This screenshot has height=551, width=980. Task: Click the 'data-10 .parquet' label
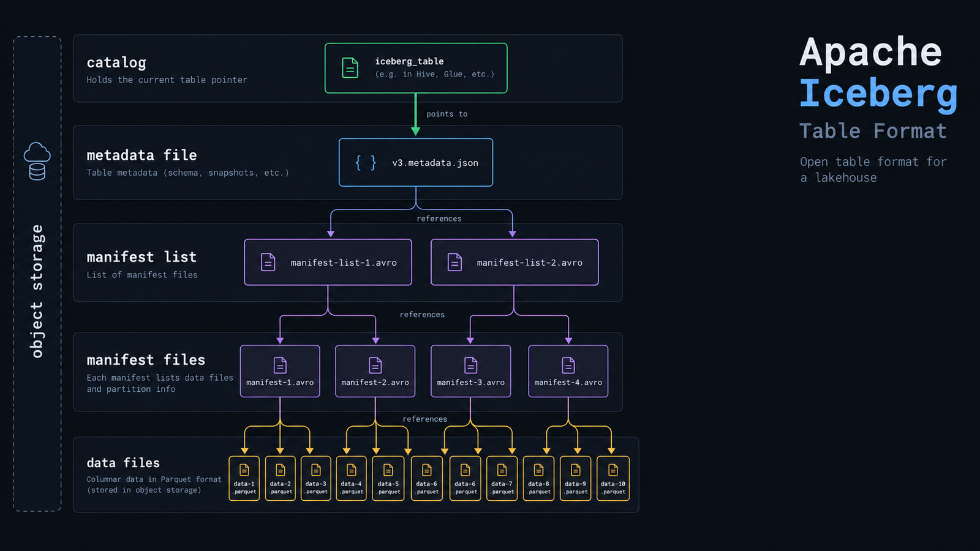(613, 488)
